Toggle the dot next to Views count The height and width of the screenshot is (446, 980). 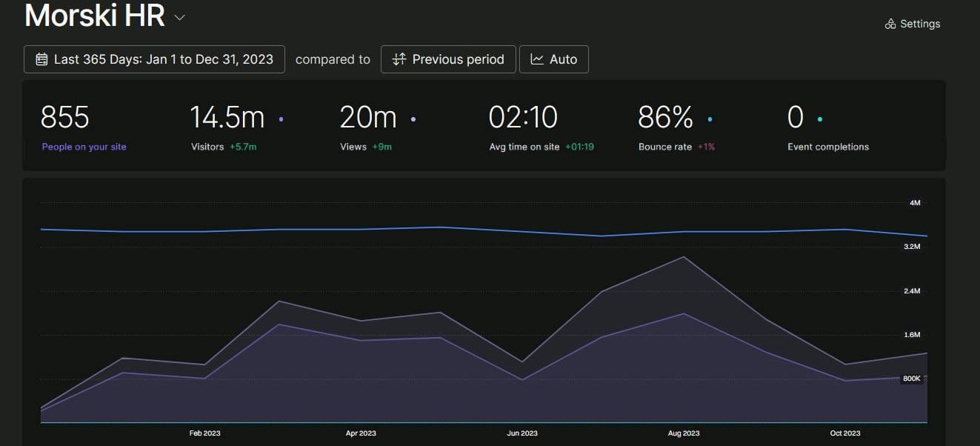click(x=413, y=119)
